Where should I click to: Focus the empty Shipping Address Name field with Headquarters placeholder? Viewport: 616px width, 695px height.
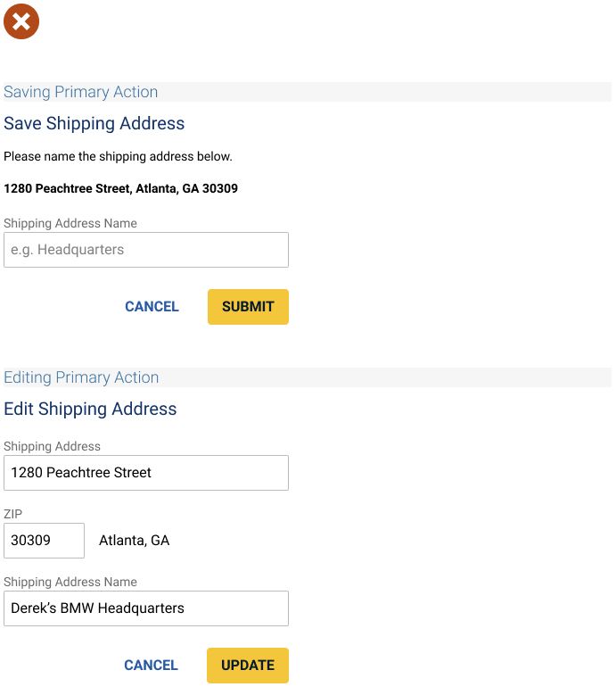(146, 250)
